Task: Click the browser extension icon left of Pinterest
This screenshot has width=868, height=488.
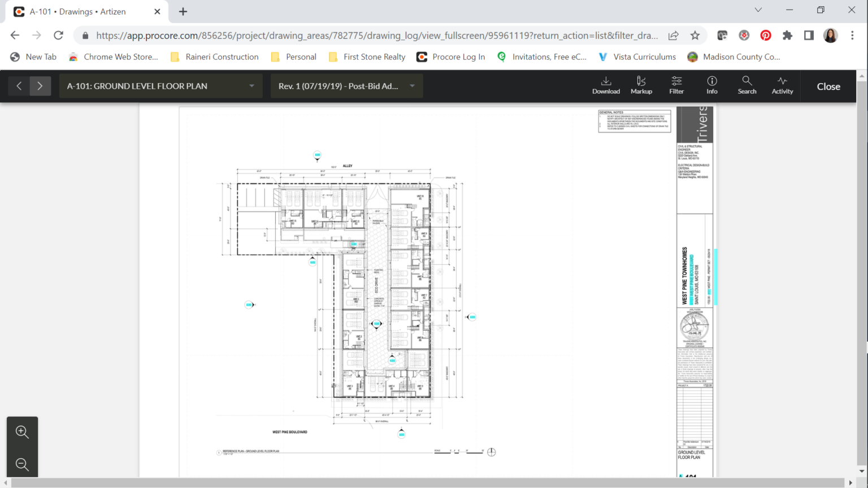Action: click(x=744, y=35)
